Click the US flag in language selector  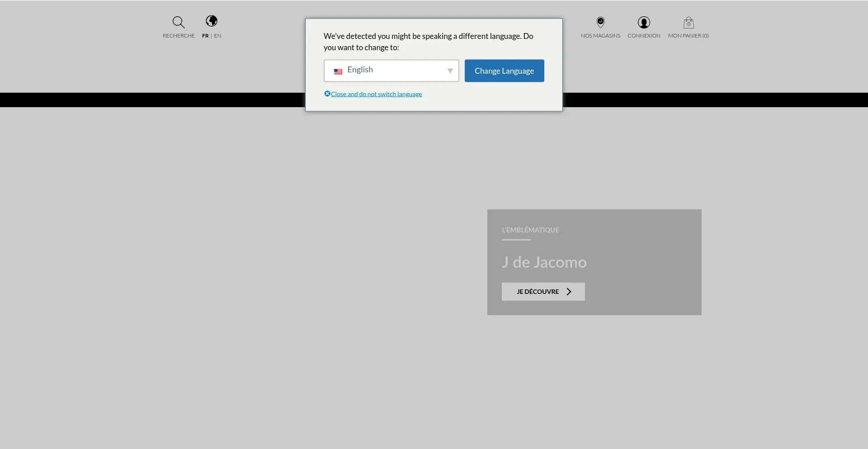tap(338, 71)
